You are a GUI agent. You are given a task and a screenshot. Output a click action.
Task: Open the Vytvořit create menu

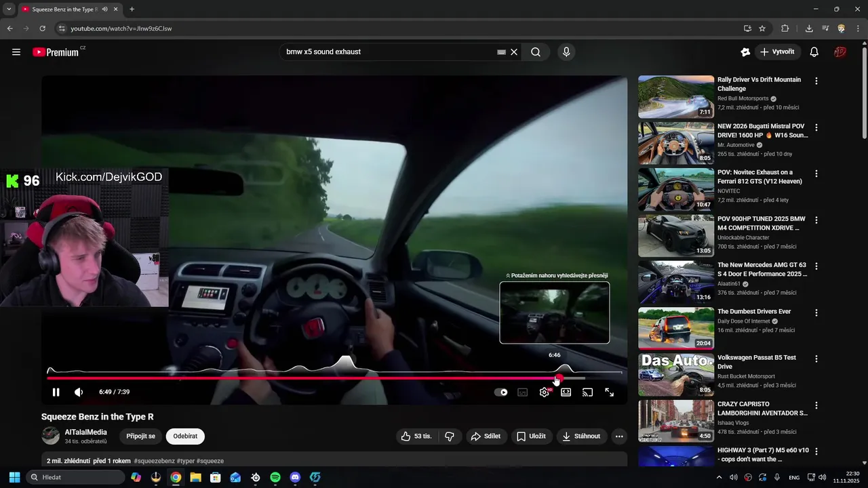(x=778, y=52)
